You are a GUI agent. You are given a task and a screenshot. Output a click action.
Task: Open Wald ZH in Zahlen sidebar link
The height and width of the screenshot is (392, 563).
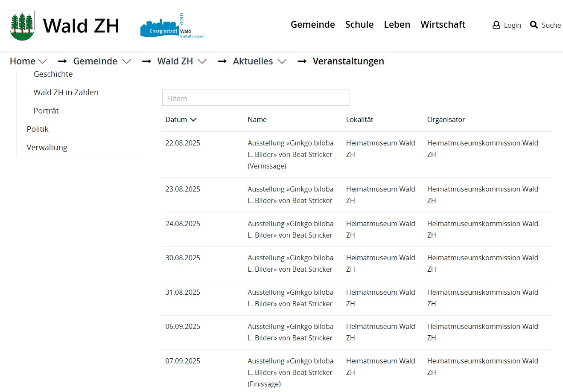(66, 93)
